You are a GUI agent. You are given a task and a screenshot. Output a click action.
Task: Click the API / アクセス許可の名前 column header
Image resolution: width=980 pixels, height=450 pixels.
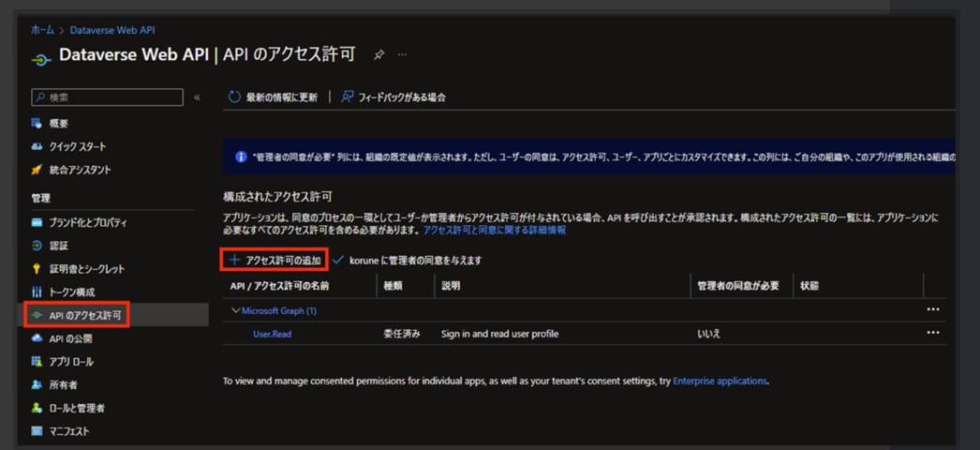(x=279, y=286)
